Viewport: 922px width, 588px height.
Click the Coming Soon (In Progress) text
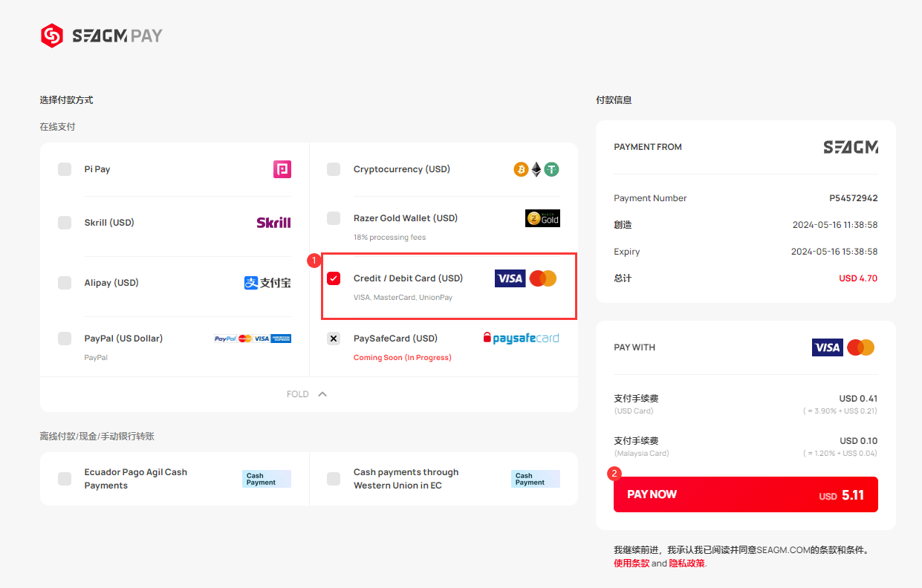(x=403, y=358)
